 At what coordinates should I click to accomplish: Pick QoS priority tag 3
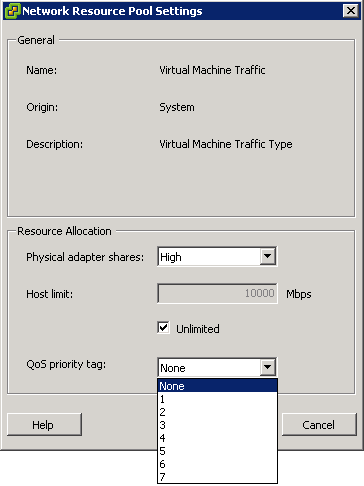[217, 425]
